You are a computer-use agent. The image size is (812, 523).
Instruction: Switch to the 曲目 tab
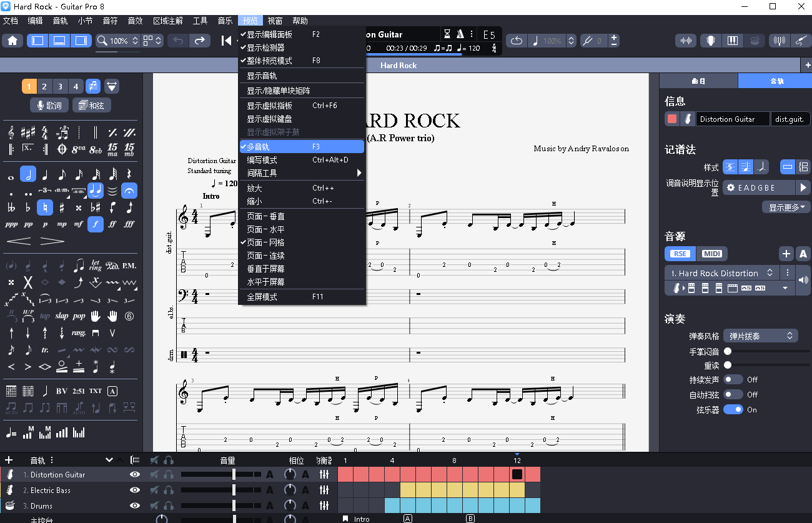click(698, 81)
